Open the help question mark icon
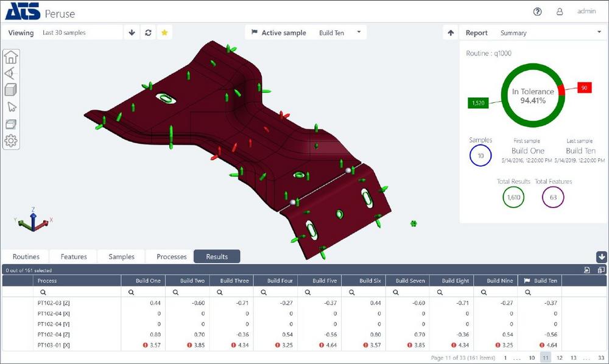The image size is (609, 364). pyautogui.click(x=538, y=12)
